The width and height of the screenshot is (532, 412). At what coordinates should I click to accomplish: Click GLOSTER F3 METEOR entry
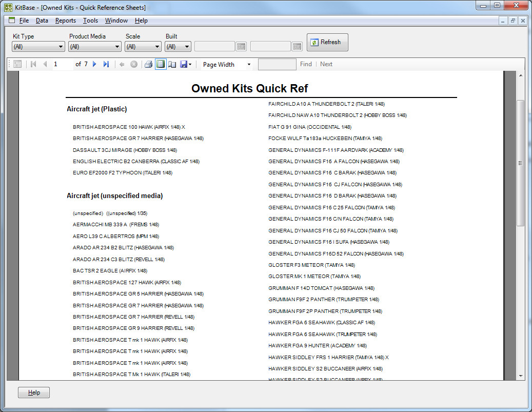311,265
